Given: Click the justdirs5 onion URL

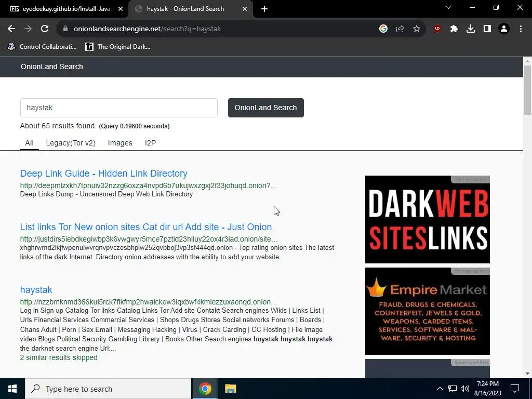Looking at the screenshot, I should pos(149,239).
